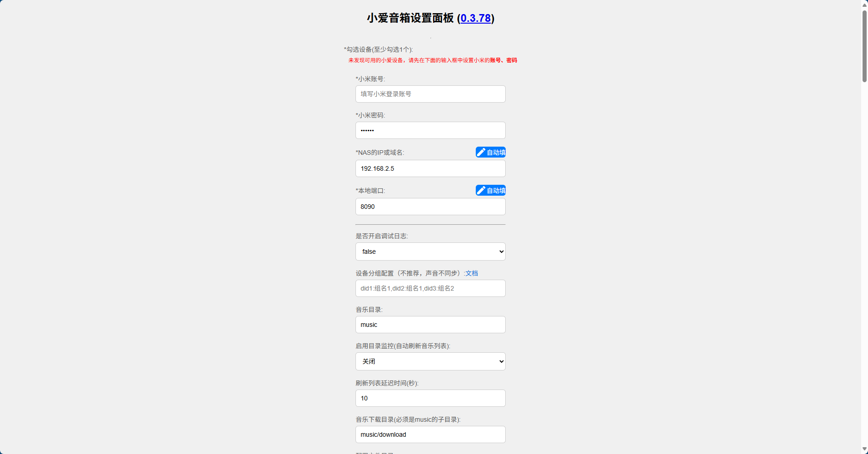The width and height of the screenshot is (868, 454).
Task: Click the *勾选设备(至少勾选1个) label
Action: coord(378,49)
